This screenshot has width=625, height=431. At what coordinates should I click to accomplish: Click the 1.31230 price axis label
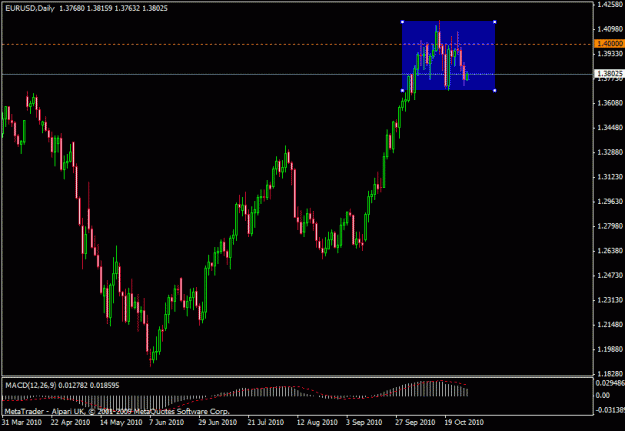point(610,177)
